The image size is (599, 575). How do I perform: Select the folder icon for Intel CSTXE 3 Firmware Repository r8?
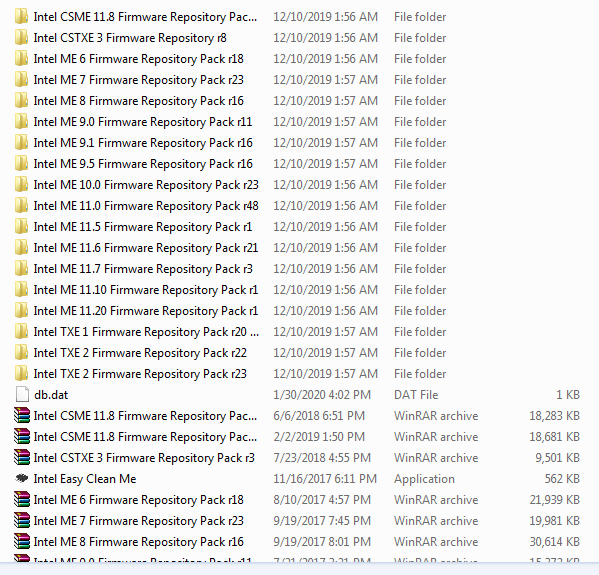pyautogui.click(x=21, y=37)
